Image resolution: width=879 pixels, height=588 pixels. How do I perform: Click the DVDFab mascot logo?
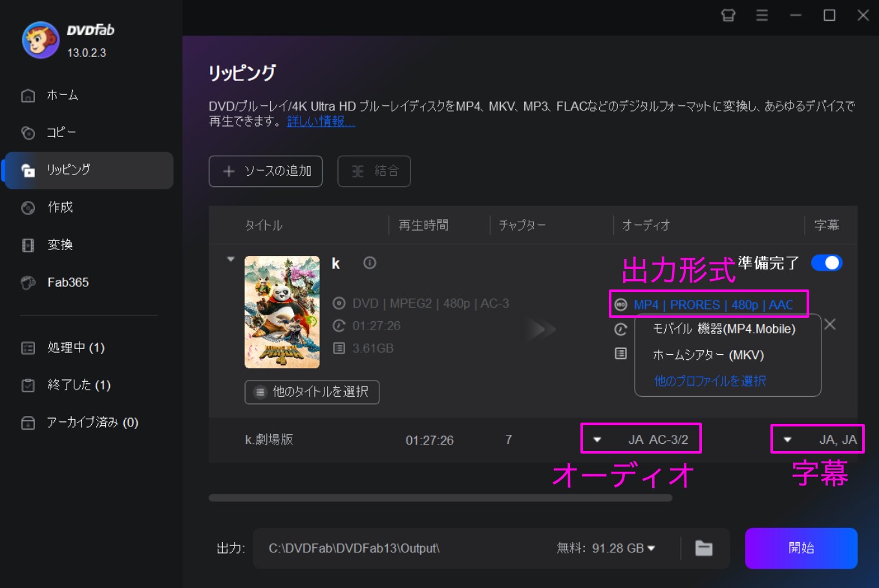pos(41,40)
